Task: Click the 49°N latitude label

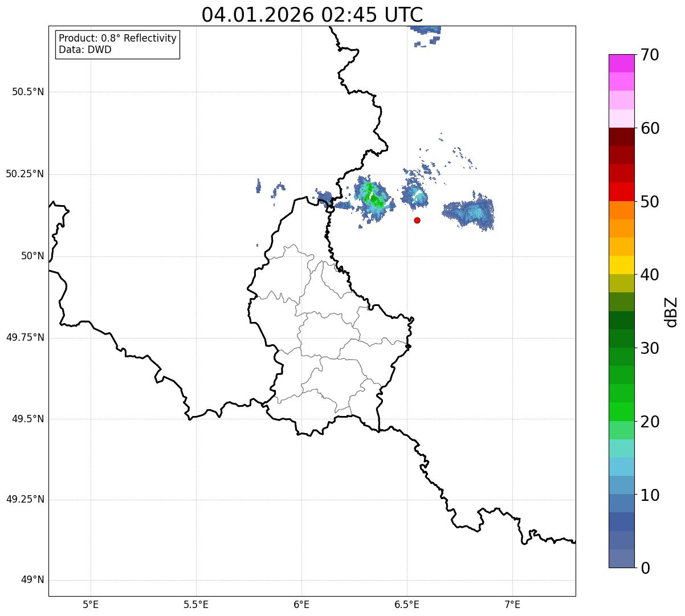Action: (32, 580)
